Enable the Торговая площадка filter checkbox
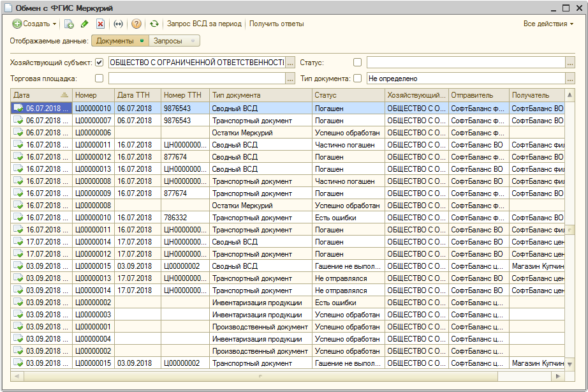 (x=99, y=79)
